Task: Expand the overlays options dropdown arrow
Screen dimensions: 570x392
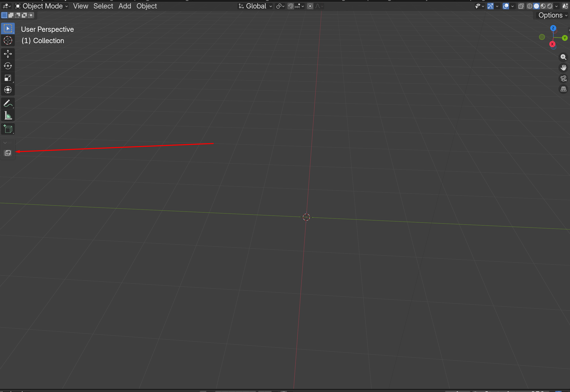Action: click(512, 6)
